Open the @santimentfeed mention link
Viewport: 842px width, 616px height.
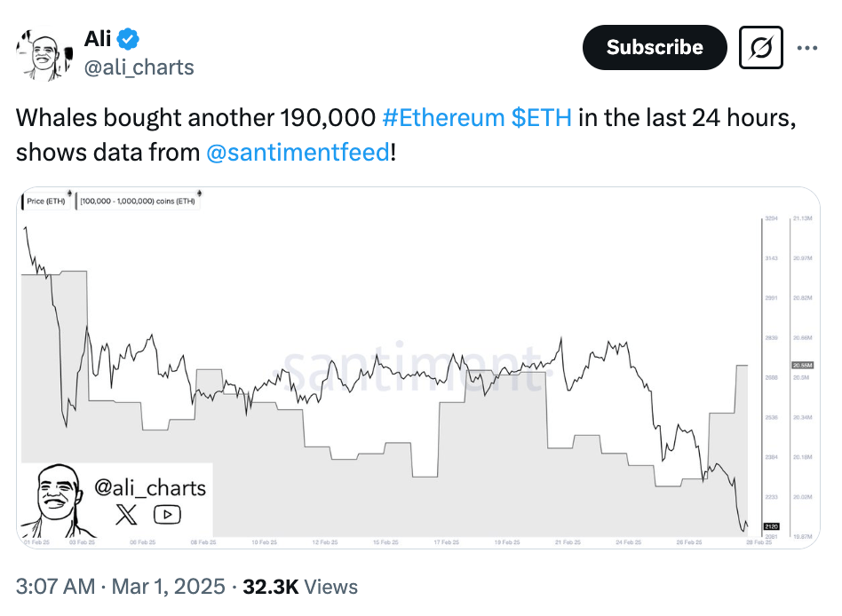298,152
